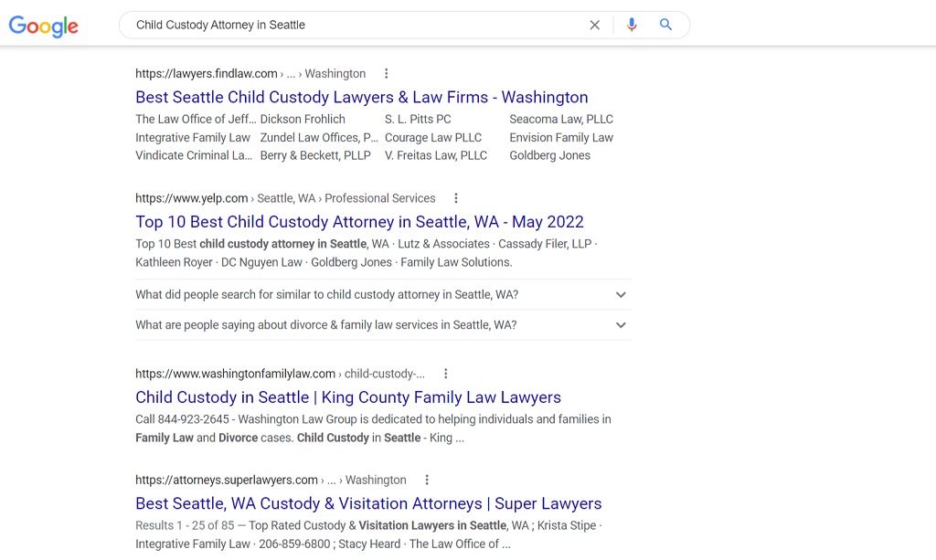Screen dimensions: 936x560
Task: Open Child Custody in Seattle King County link
Action: pos(347,397)
